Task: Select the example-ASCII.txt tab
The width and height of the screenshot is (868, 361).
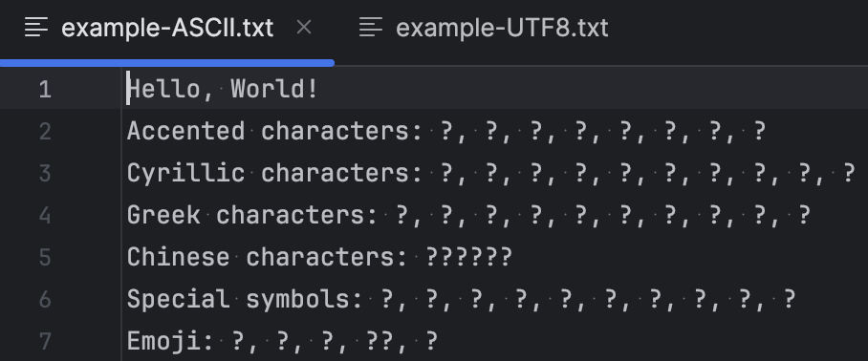Action: point(166,28)
